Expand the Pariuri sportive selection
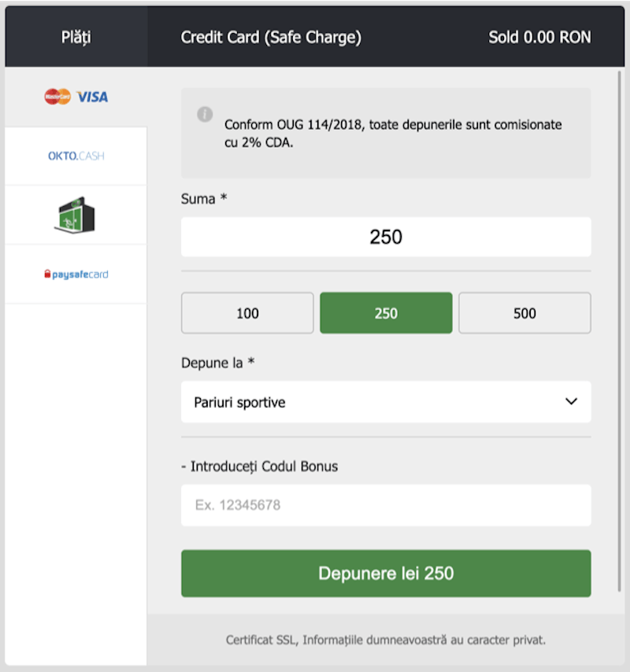Viewport: 630px width, 672px height. coord(385,401)
